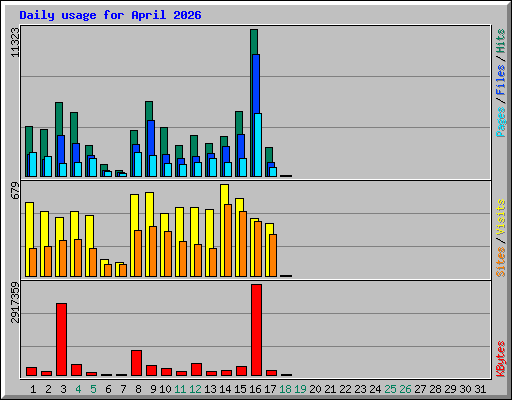This screenshot has width=512, height=400.
Task: Click day label 22 on the x-axis
Action: (345, 389)
